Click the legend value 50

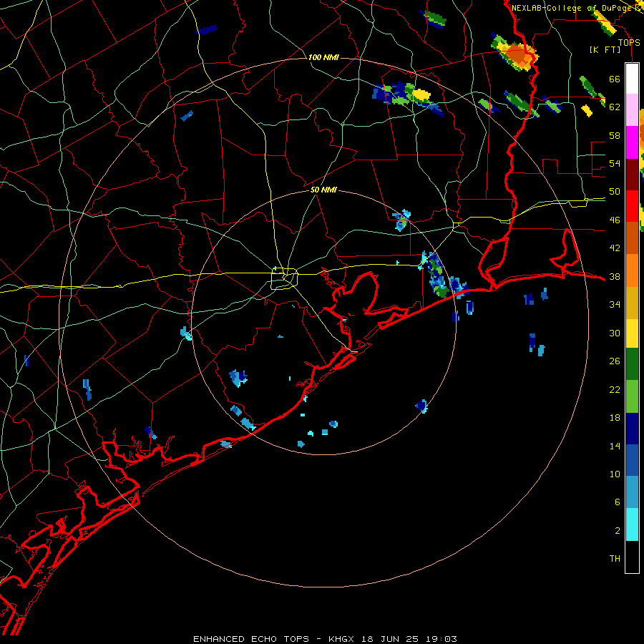pyautogui.click(x=615, y=192)
